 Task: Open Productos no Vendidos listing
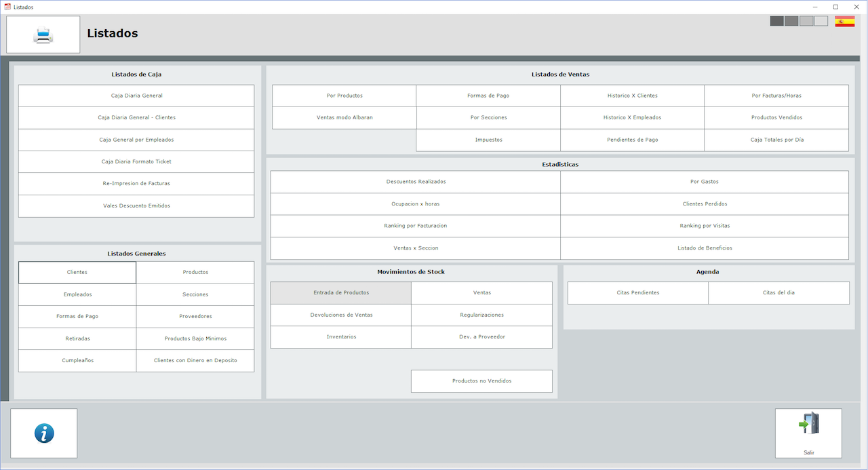pyautogui.click(x=481, y=381)
